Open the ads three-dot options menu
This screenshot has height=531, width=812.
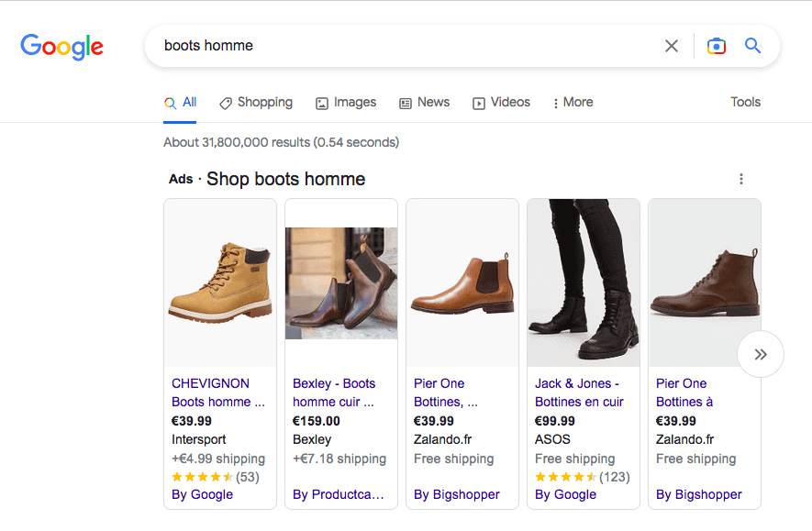[741, 179]
